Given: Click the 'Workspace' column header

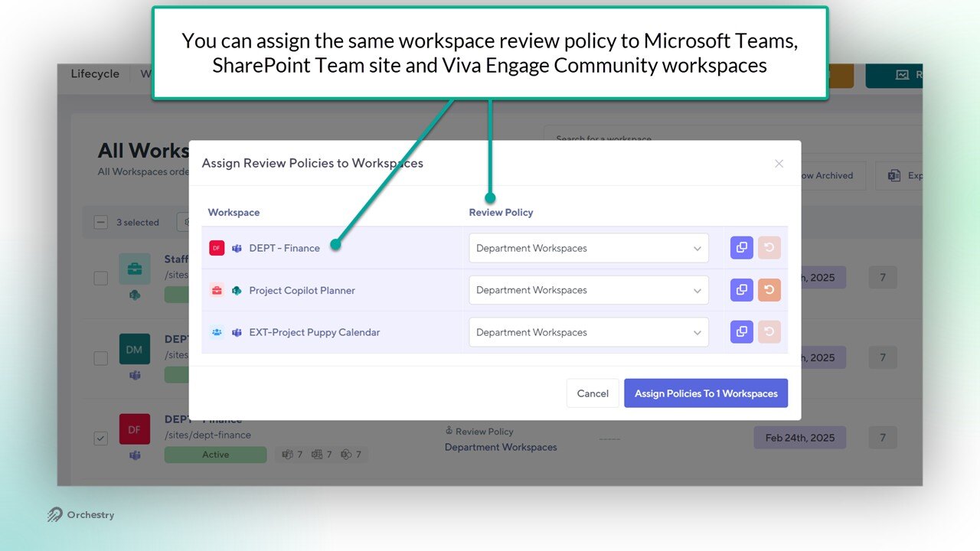Looking at the screenshot, I should point(234,212).
